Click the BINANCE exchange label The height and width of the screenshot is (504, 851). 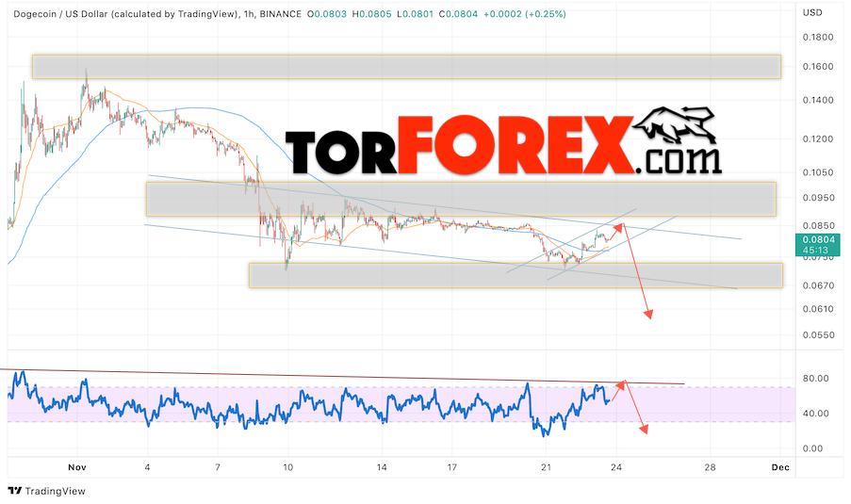pyautogui.click(x=281, y=14)
